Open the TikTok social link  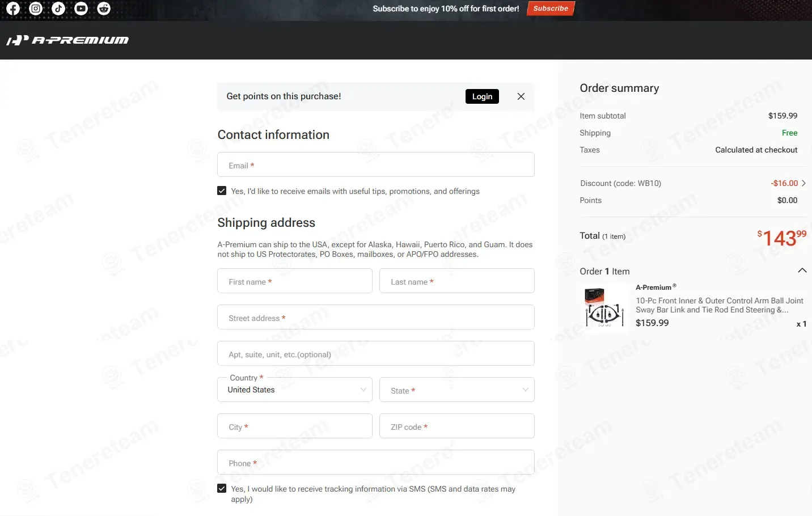[58, 9]
